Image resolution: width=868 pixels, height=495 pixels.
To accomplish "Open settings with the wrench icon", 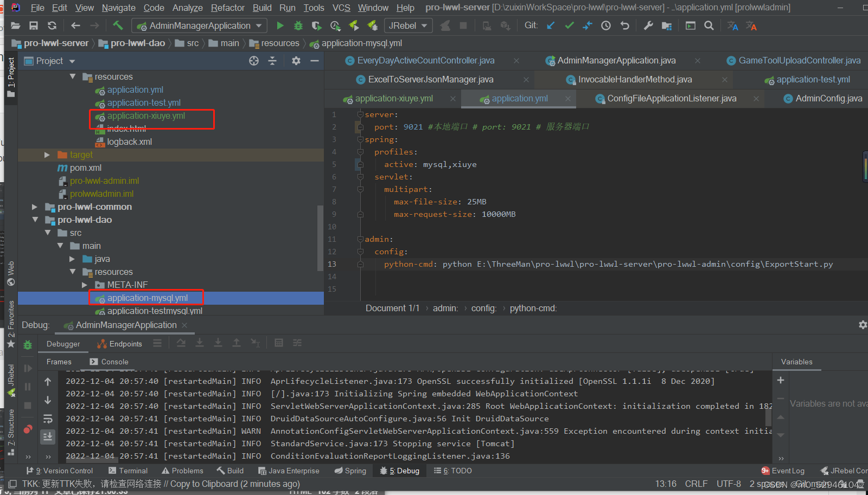I will pos(648,25).
